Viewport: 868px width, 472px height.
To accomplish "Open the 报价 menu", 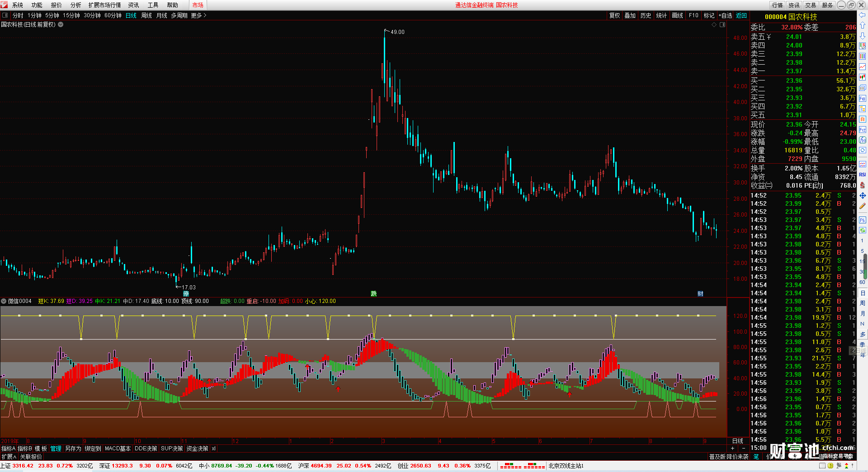I will coord(57,5).
